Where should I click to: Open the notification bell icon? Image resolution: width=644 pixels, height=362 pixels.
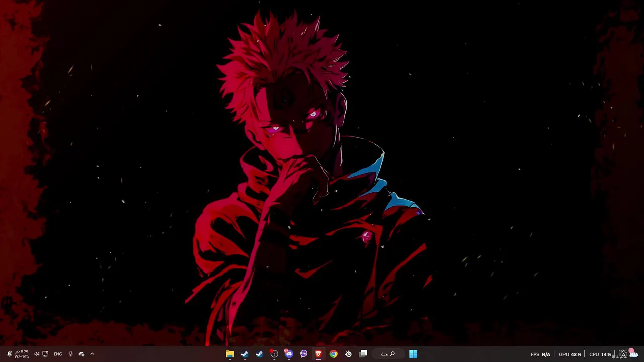(x=9, y=354)
